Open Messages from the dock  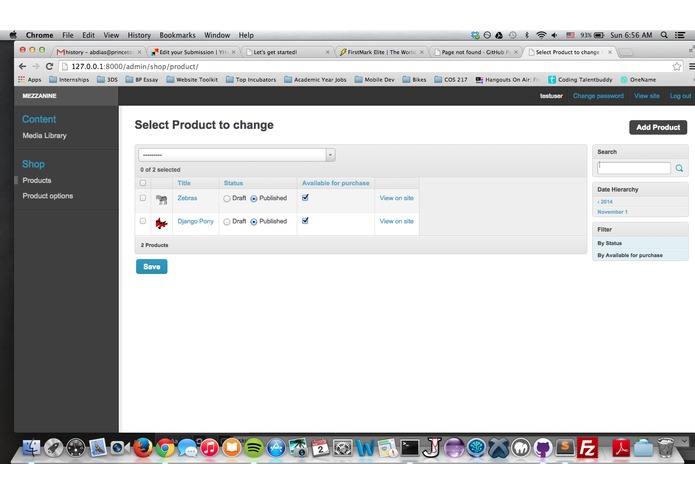(x=187, y=448)
